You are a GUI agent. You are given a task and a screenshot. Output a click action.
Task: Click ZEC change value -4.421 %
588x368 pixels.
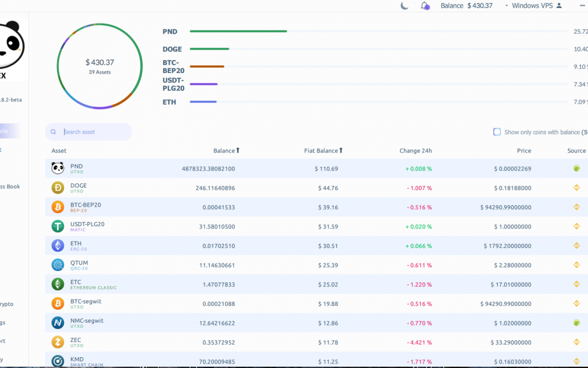pyautogui.click(x=419, y=342)
